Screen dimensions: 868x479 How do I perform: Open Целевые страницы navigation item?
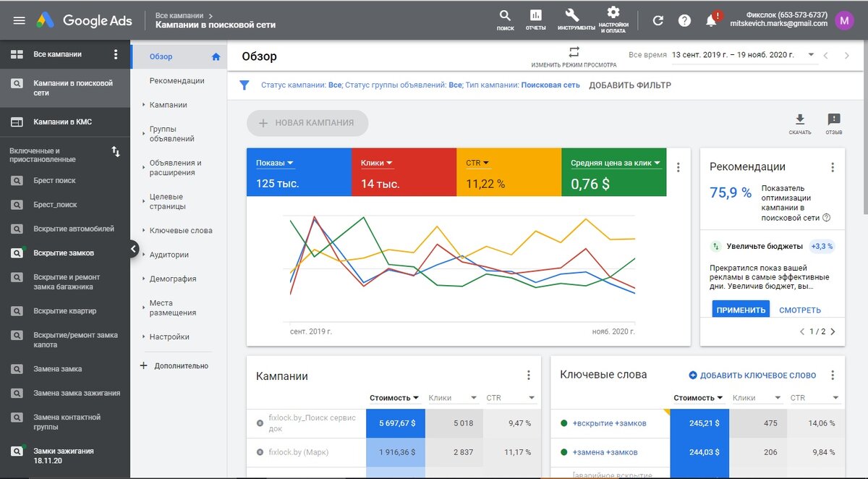click(168, 201)
